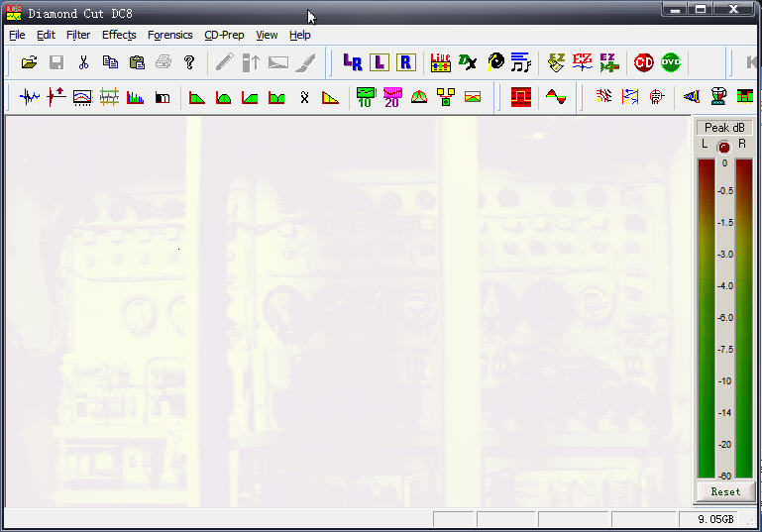The width and height of the screenshot is (762, 532).
Task: Click the Peak dB label button
Action: click(x=724, y=127)
